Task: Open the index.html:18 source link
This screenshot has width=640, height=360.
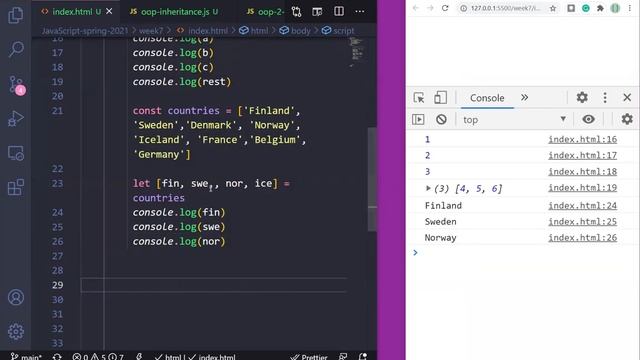Action: click(x=582, y=171)
